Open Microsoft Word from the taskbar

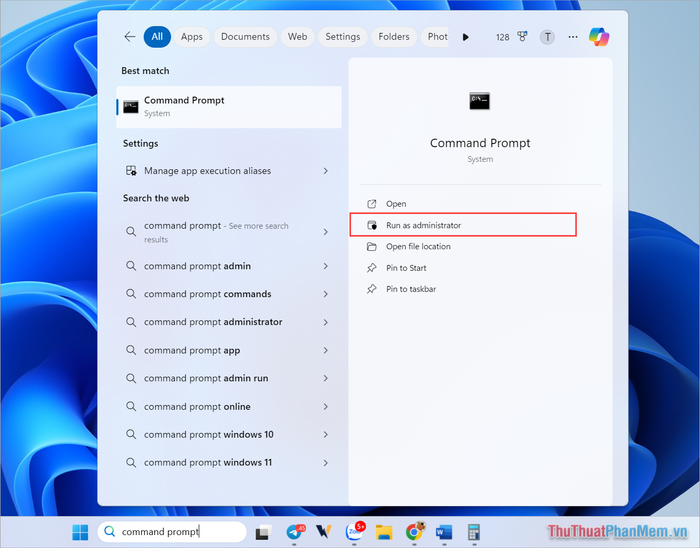444,532
